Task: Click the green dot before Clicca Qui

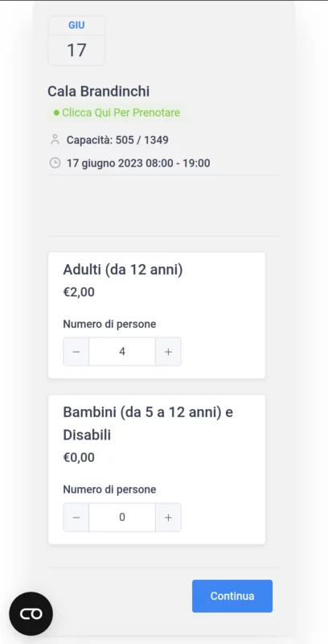Action: point(56,113)
